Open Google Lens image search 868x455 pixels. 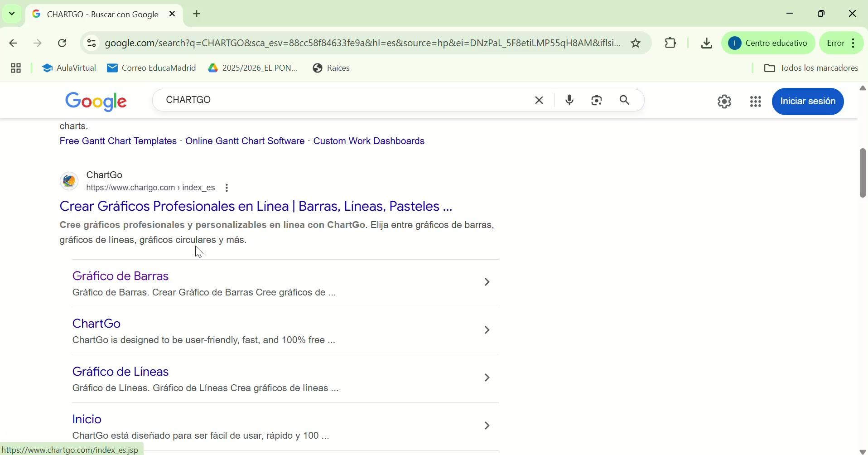click(598, 100)
